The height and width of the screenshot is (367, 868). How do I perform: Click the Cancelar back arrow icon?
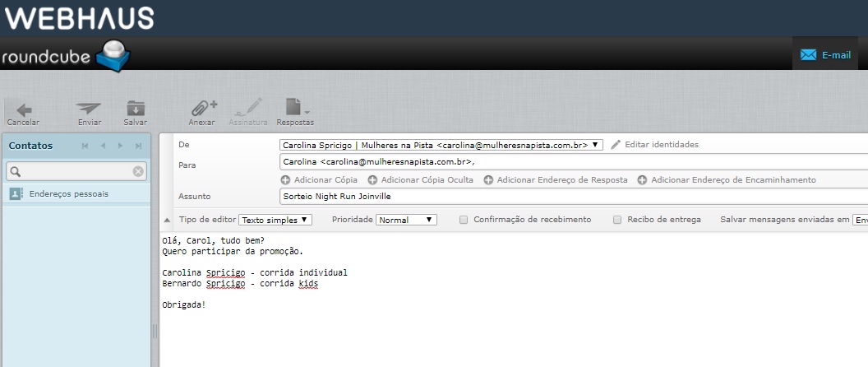[x=23, y=110]
